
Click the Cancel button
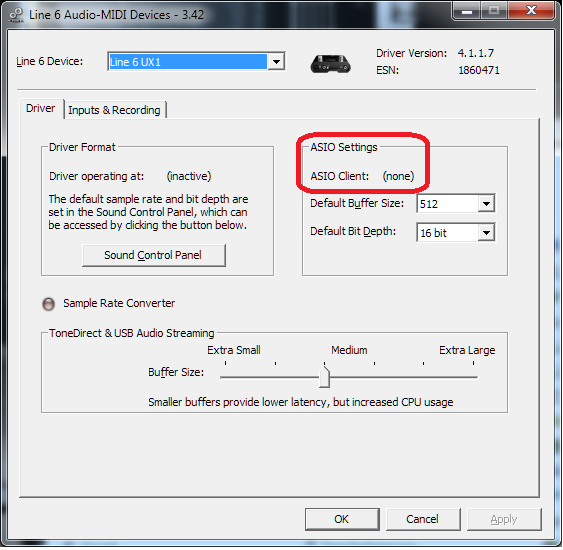423,519
